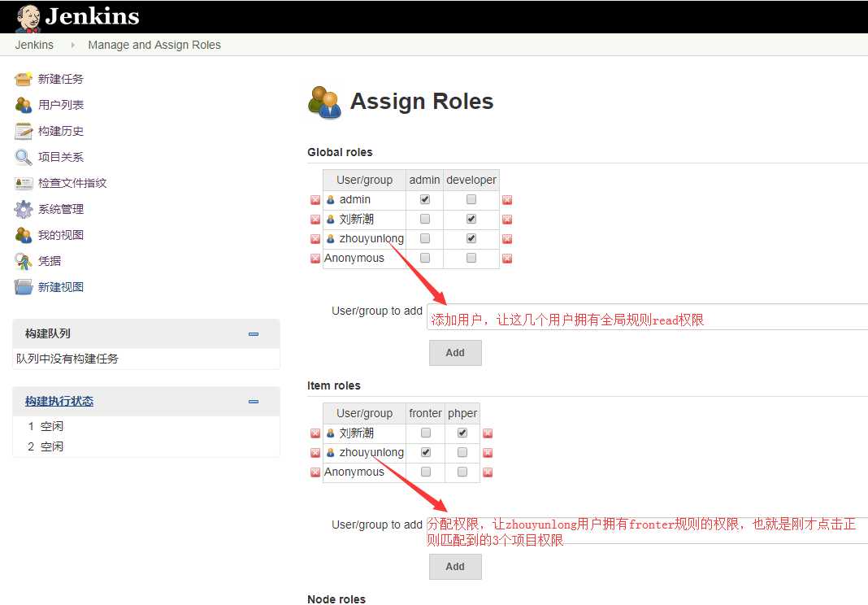Click the Assign Roles header users icon
This screenshot has height=605, width=868.
(x=324, y=102)
